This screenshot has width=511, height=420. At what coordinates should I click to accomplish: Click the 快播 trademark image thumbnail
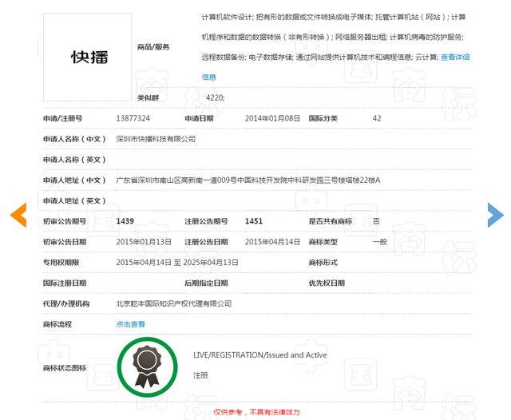click(x=88, y=57)
